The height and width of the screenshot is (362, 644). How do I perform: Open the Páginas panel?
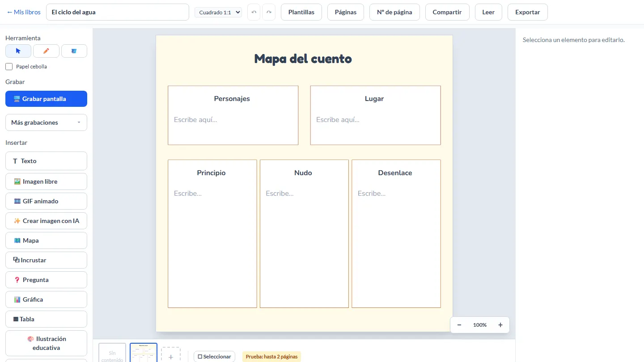[346, 12]
